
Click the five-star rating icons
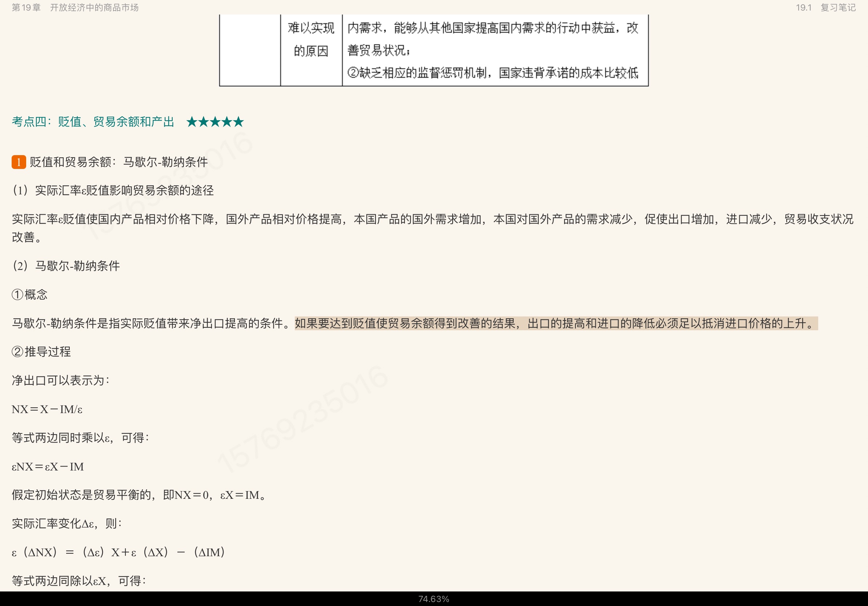point(215,122)
